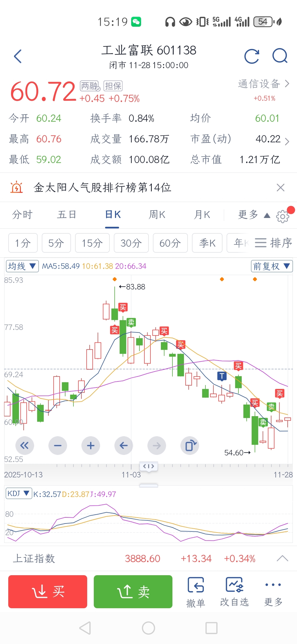Open the 均线 indicator dropdown
The width and height of the screenshot is (297, 644).
(x=22, y=266)
